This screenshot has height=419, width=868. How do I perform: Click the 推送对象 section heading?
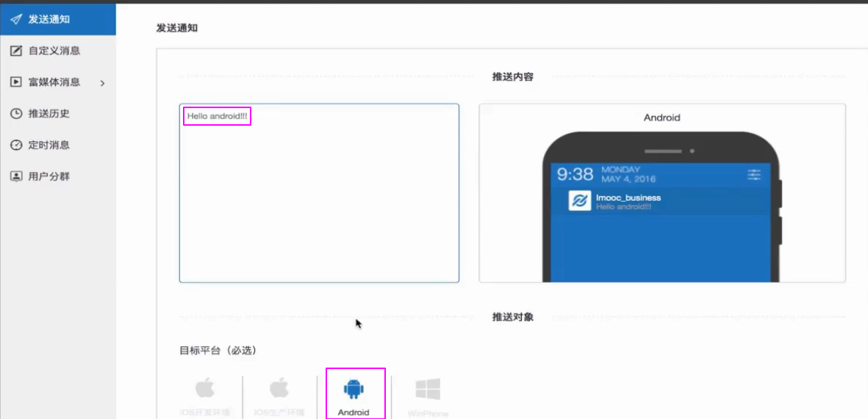point(512,318)
